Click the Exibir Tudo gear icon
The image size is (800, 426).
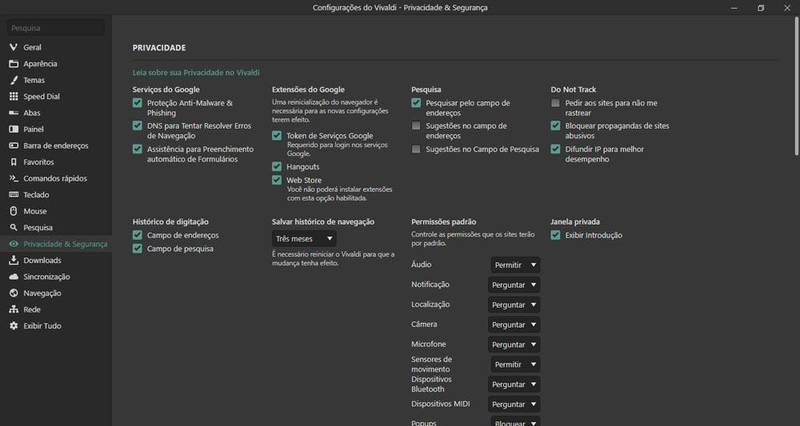(14, 325)
